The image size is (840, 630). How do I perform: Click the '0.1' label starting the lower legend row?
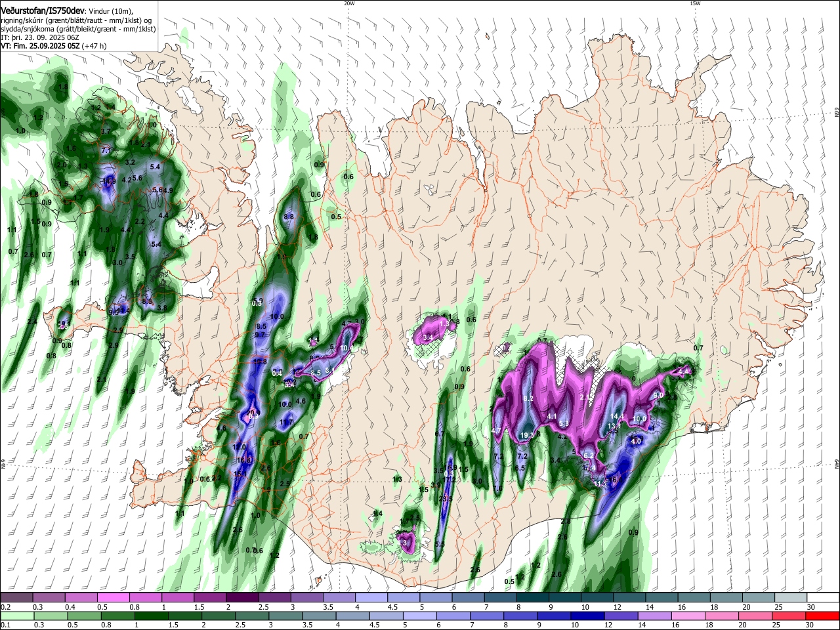coord(5,625)
